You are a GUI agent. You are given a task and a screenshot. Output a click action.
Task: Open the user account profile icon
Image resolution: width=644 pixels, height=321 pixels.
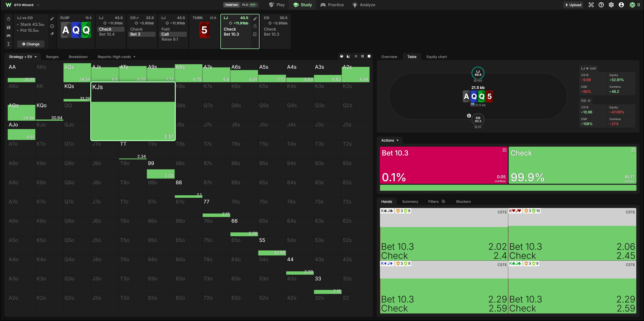point(621,5)
